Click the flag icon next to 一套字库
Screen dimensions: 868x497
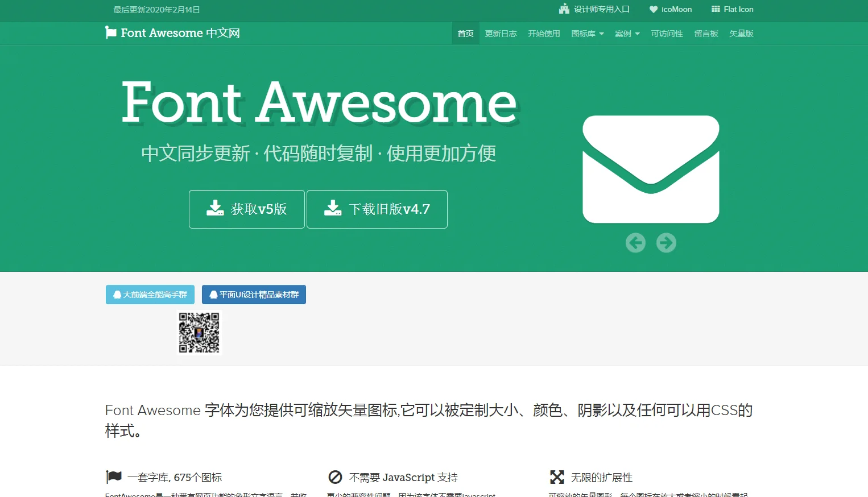pos(114,477)
